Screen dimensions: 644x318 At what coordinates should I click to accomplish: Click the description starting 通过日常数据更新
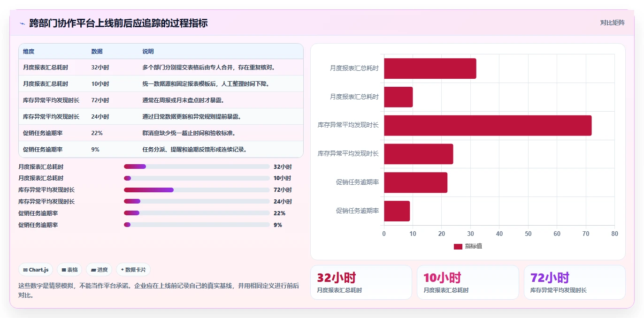[x=192, y=117]
